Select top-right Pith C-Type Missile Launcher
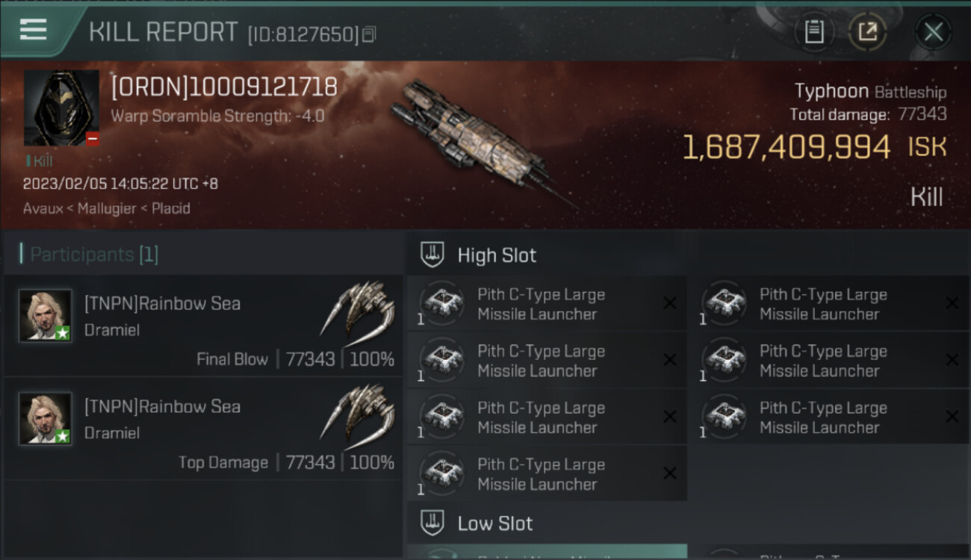971x560 pixels. (823, 304)
